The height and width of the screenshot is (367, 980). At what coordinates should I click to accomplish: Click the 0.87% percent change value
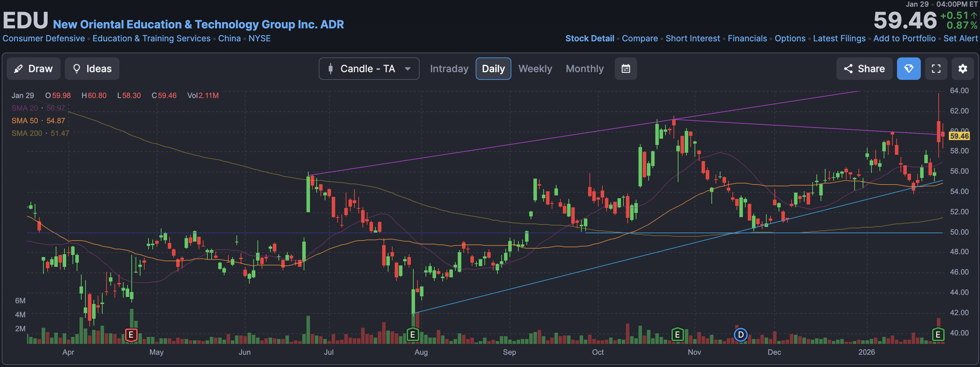click(962, 25)
